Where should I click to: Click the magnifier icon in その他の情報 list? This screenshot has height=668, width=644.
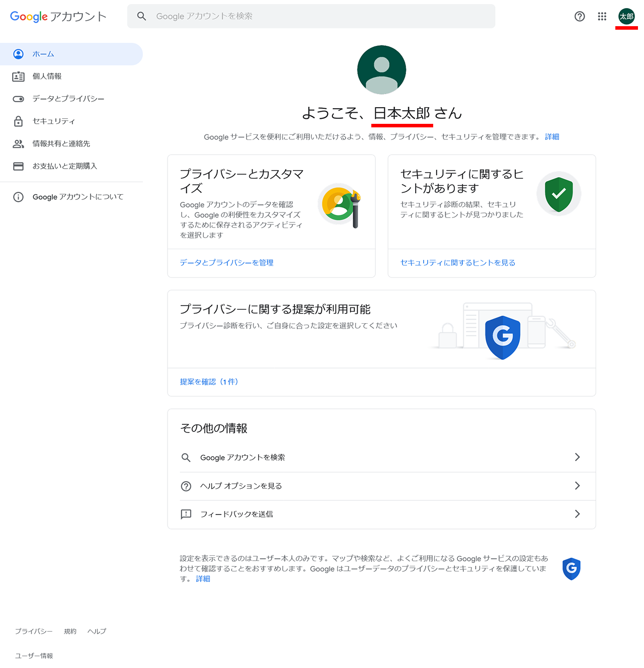click(186, 458)
